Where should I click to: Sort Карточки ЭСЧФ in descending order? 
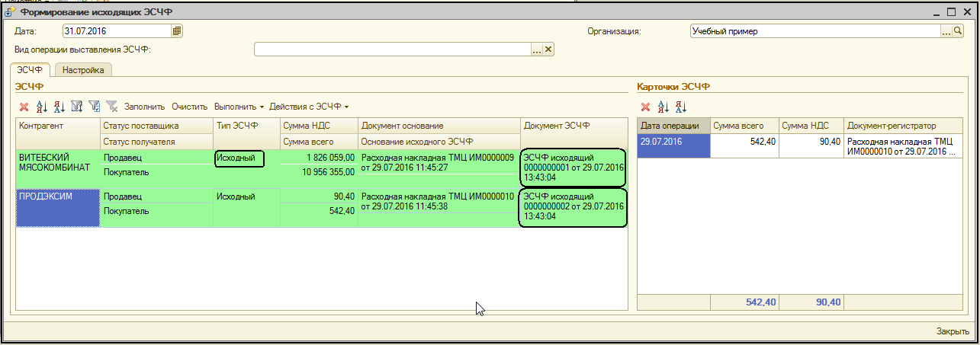pyautogui.click(x=681, y=107)
